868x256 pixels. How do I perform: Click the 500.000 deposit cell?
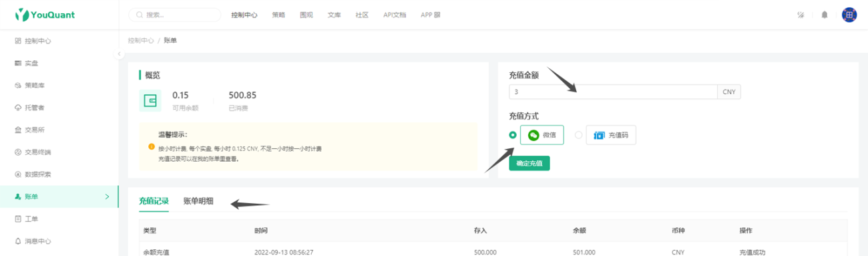(485, 252)
